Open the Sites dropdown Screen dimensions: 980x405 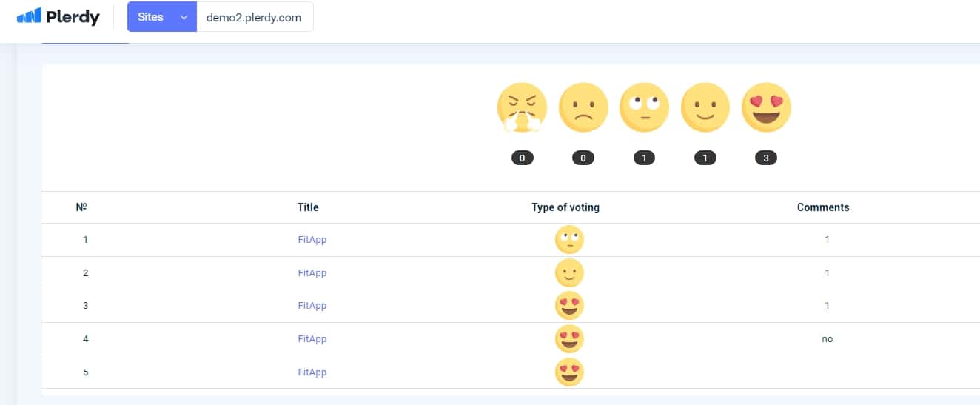pos(162,17)
